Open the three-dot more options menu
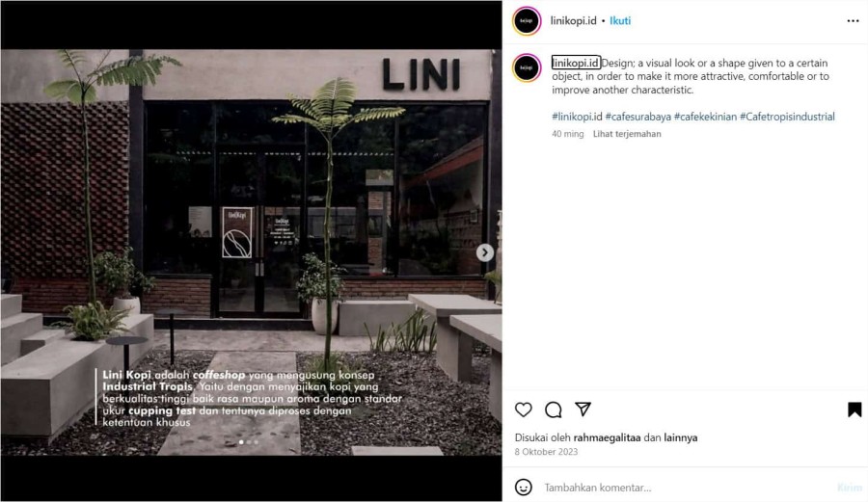The width and height of the screenshot is (868, 502). tap(854, 21)
